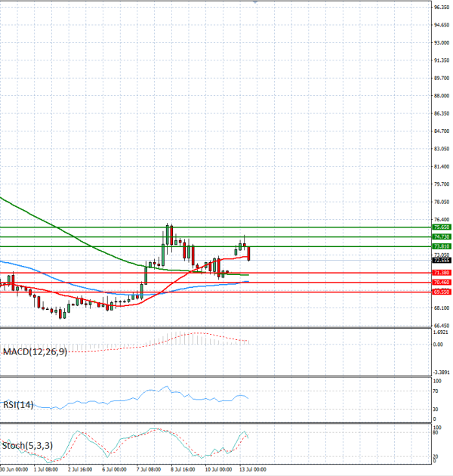Screen dimensions: 453x476
Task: Select the 70.460 support price tag
Action: (442, 283)
